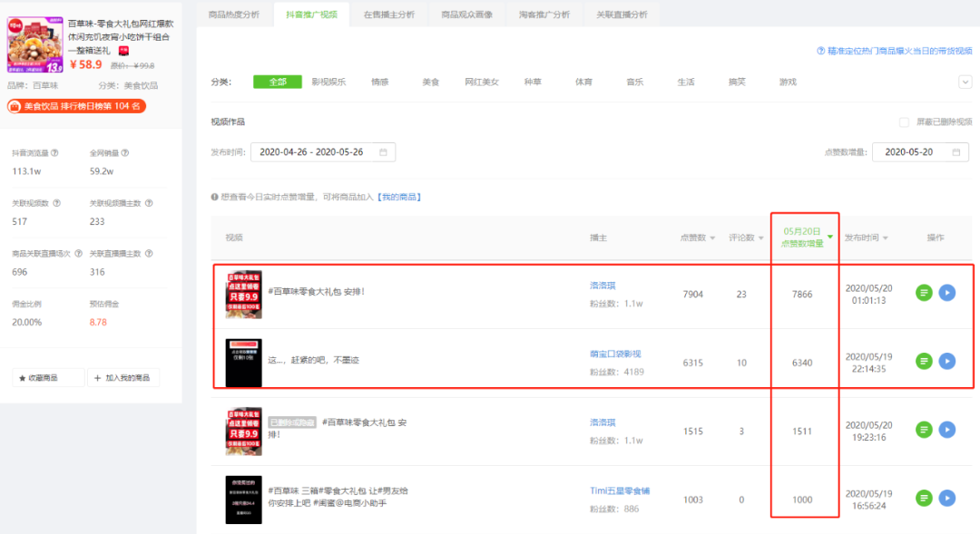The height and width of the screenshot is (534, 980).
Task: Sort by 05月20日点赞数增量 arrow
Action: pos(830,237)
